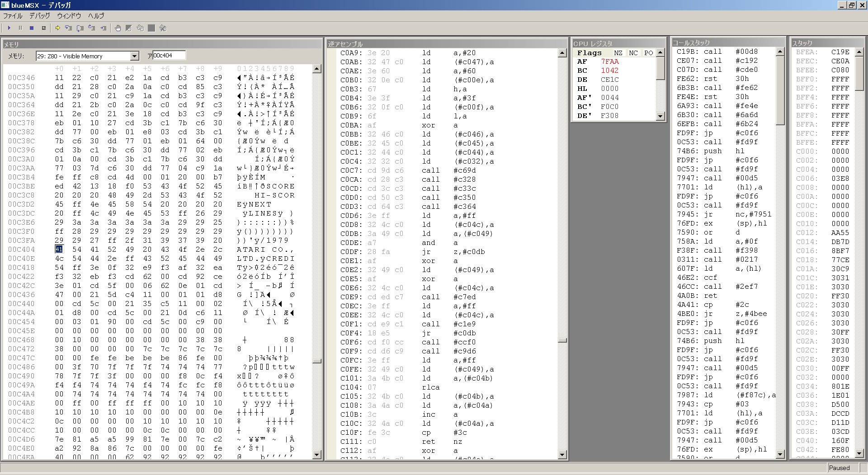
Task: Click stack panel scrollbar up arrow
Action: pos(860,52)
